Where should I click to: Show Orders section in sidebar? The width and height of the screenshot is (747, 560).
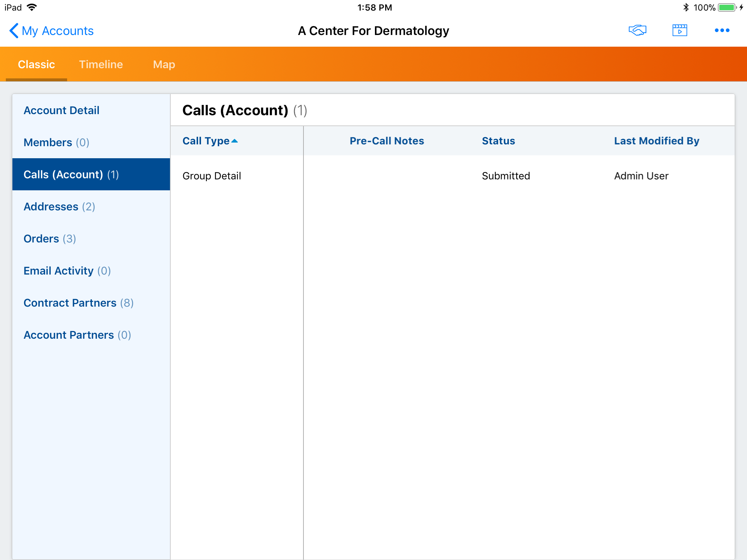(x=50, y=239)
